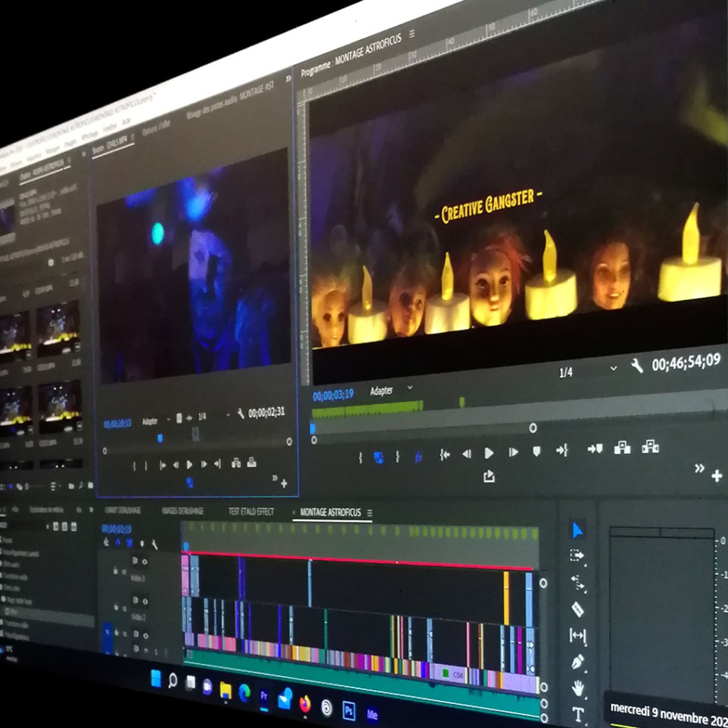Toggle track output visibility for Video 3

tap(144, 561)
